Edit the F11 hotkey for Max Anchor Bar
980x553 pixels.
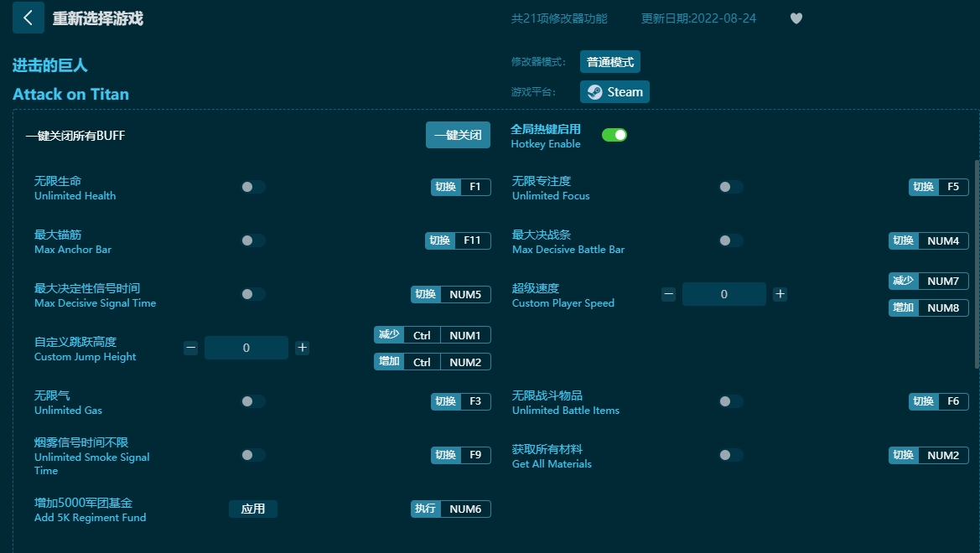coord(458,240)
